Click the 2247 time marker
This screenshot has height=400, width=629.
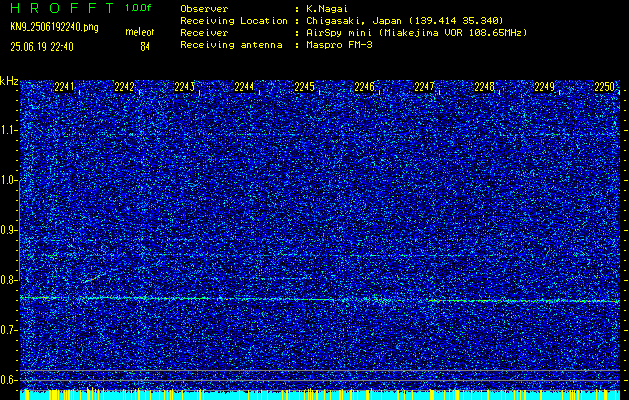click(x=424, y=87)
